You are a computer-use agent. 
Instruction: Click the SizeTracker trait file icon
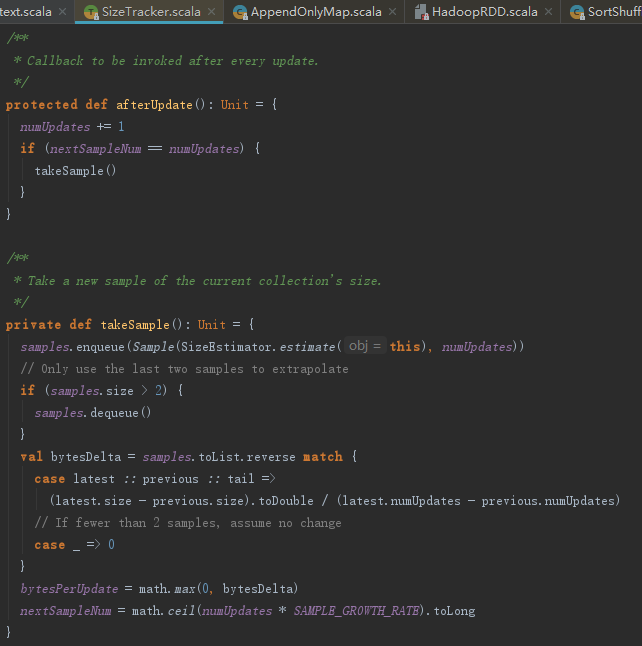91,12
